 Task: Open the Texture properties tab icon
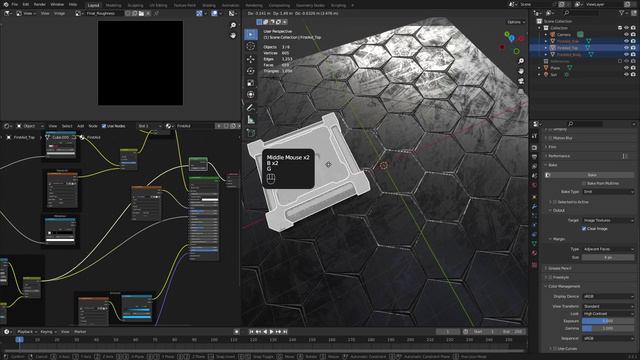click(534, 265)
